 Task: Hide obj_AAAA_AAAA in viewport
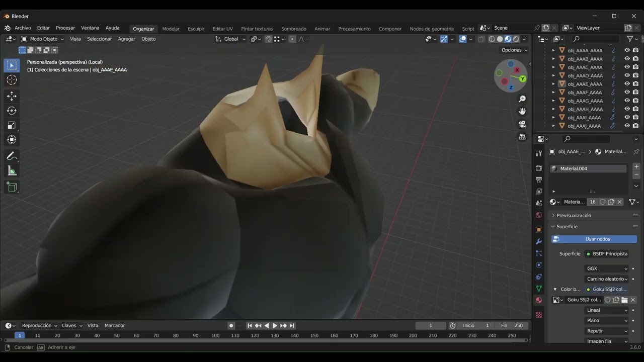tap(627, 50)
